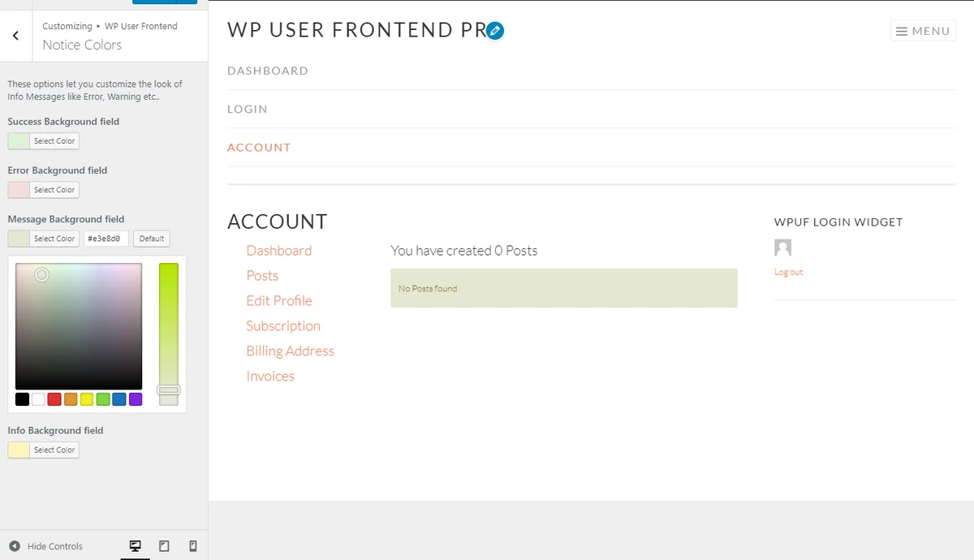The image size is (974, 560).
Task: Open Billing Address account link
Action: (x=290, y=351)
